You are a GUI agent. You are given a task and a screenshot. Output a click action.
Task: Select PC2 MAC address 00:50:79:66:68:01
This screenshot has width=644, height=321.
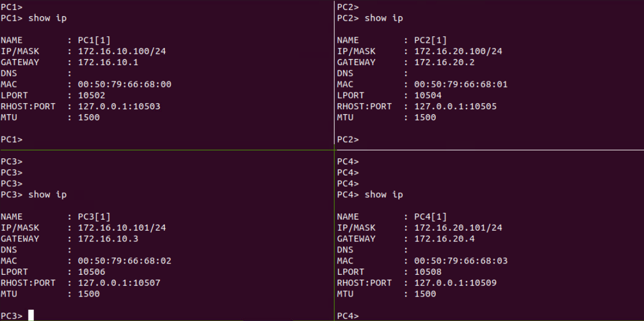(x=461, y=85)
